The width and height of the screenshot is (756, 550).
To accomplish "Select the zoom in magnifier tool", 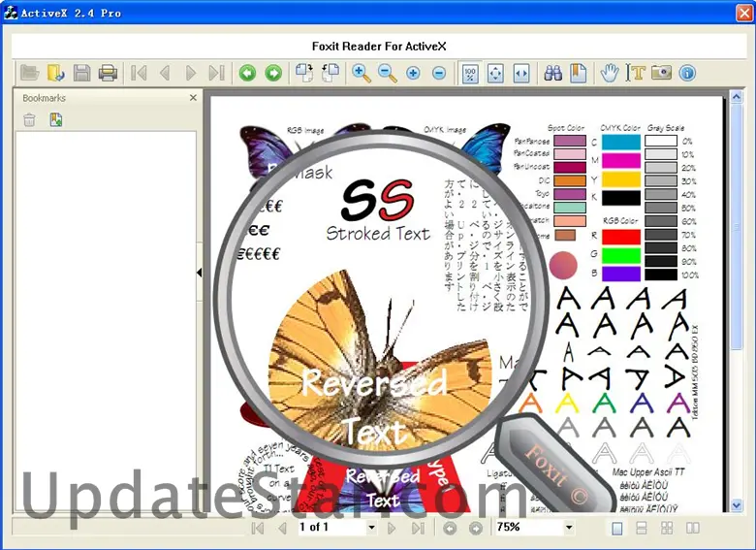I will click(362, 73).
